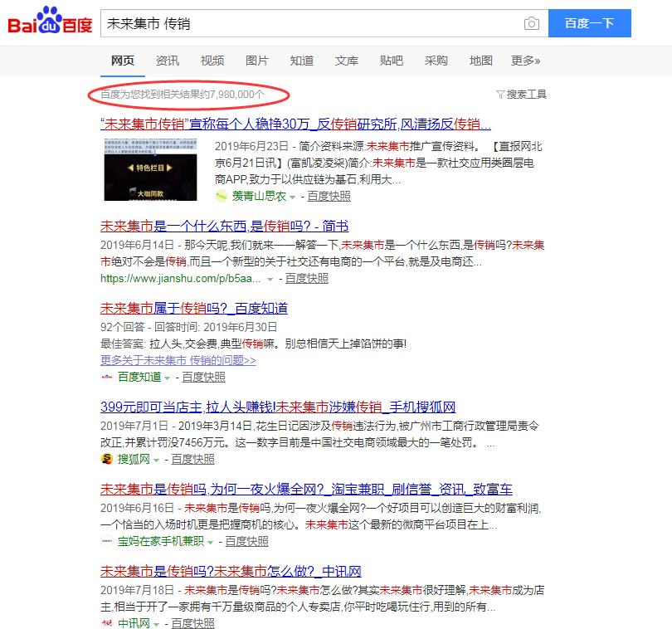The image size is (672, 629).
Task: Open 百度快照 for the 羡青山思农 result
Action: (x=329, y=197)
